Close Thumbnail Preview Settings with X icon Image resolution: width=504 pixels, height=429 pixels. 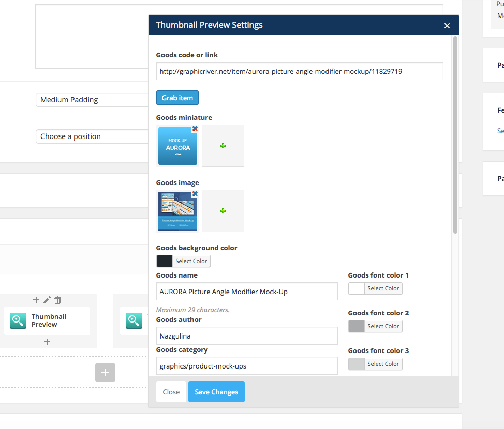pos(447,26)
